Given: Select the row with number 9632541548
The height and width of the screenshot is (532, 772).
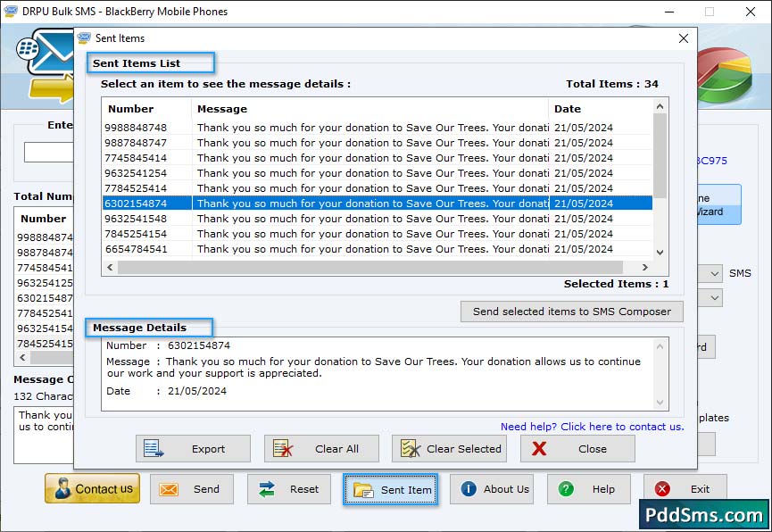Looking at the screenshot, I should point(378,219).
